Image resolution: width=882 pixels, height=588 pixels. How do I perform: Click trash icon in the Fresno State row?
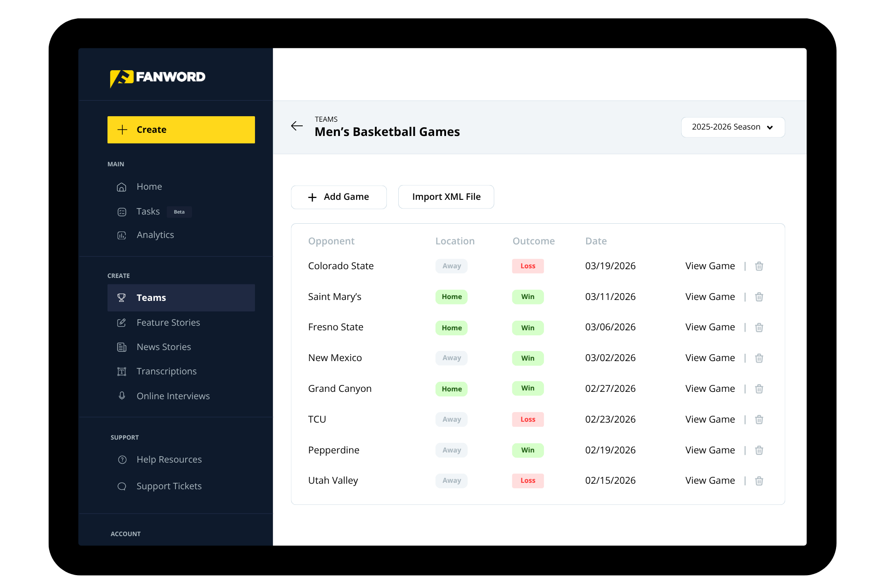click(x=759, y=328)
